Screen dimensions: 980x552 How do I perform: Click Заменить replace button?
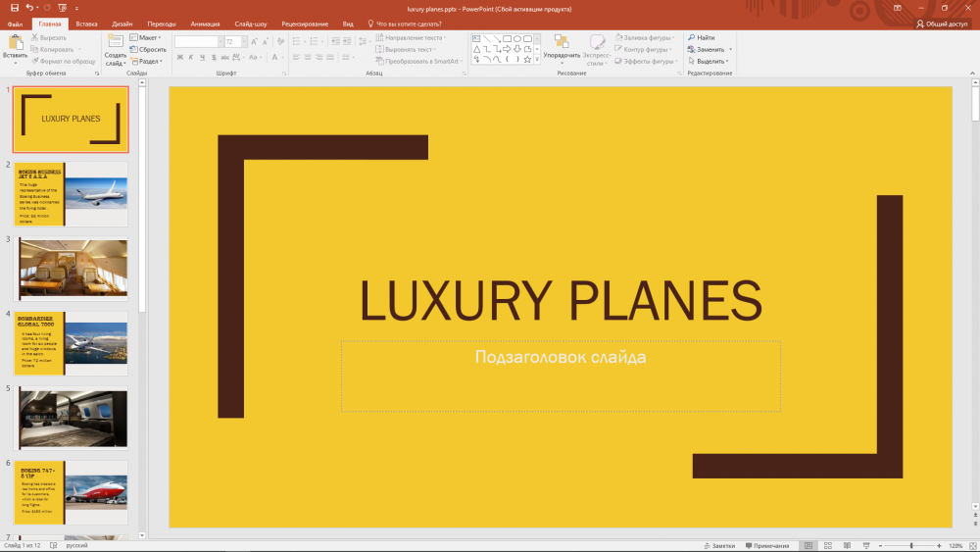click(707, 49)
